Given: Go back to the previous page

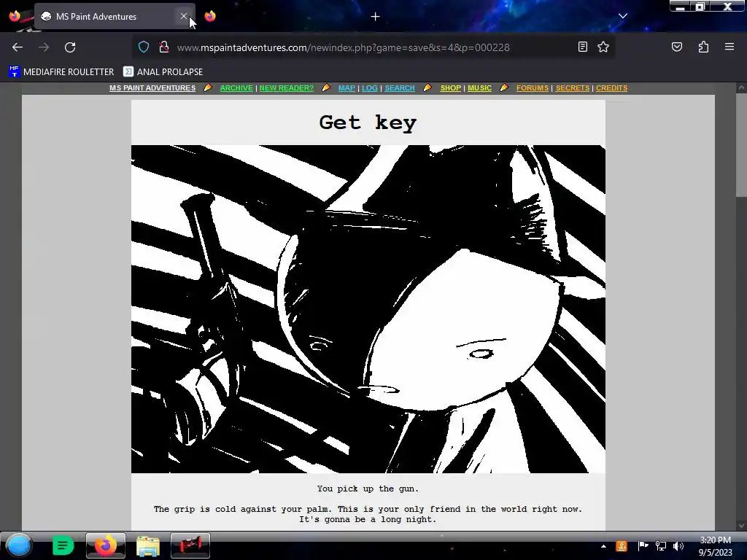Looking at the screenshot, I should pos(18,47).
